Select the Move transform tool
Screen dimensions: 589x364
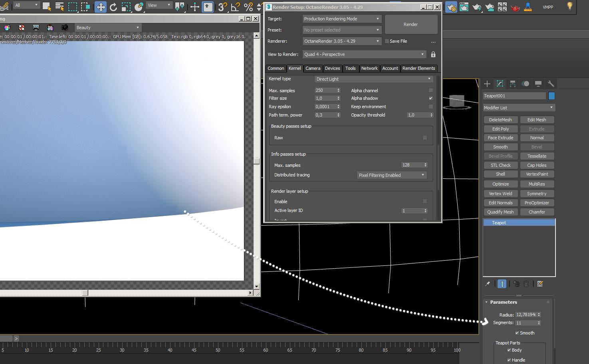point(101,7)
